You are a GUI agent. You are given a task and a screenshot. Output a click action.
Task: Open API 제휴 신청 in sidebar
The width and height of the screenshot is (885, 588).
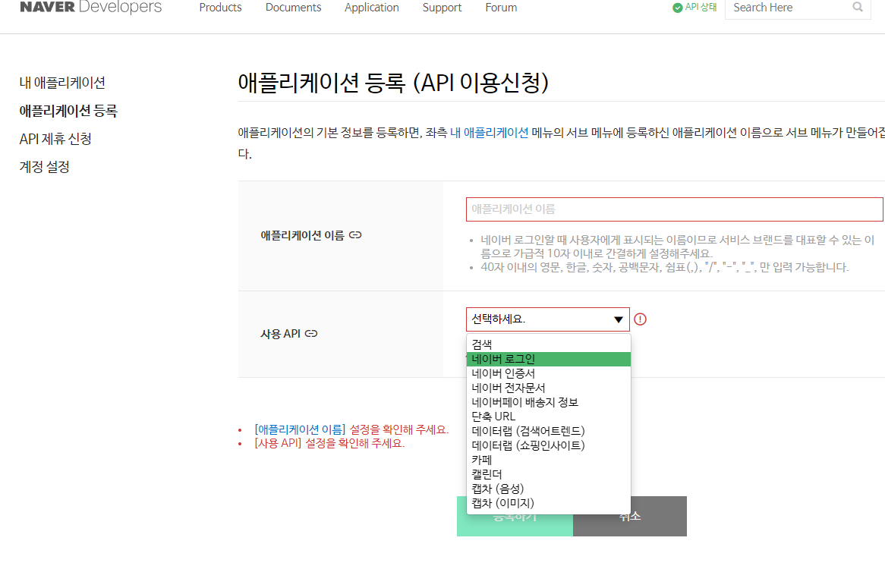pyautogui.click(x=55, y=139)
